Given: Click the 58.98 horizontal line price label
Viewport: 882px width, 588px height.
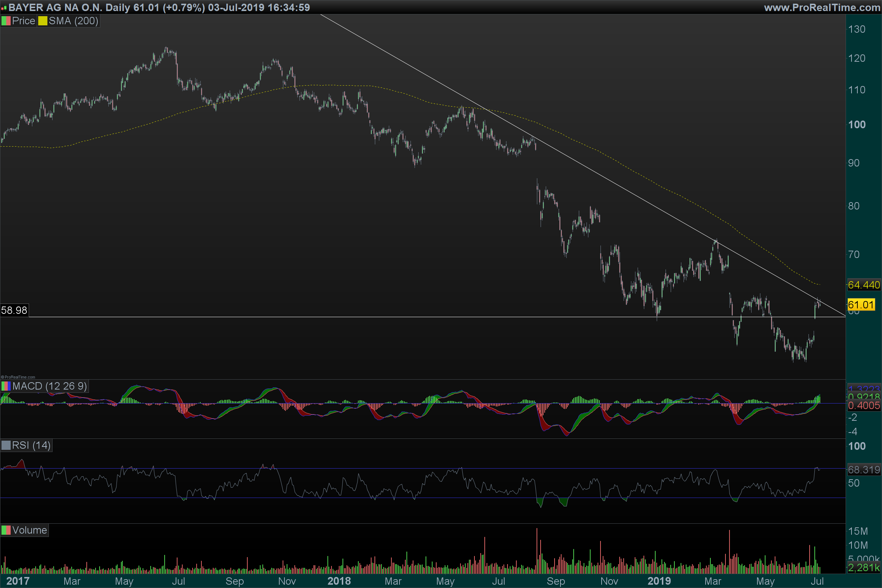Looking at the screenshot, I should (14, 311).
